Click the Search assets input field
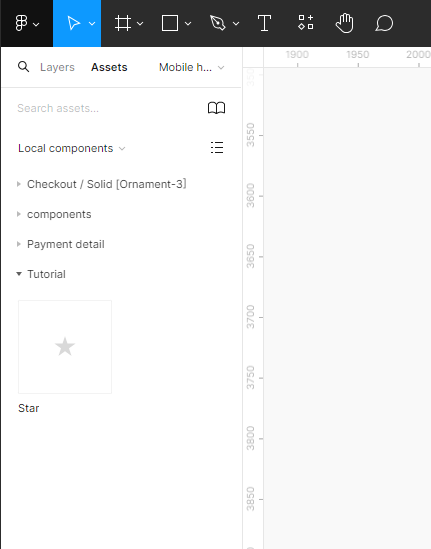This screenshot has width=431, height=549. click(109, 108)
